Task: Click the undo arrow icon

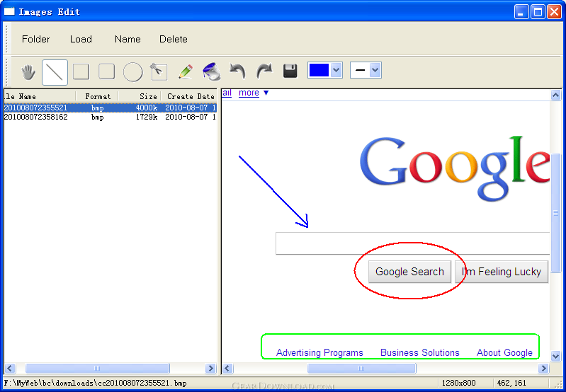Action: pyautogui.click(x=237, y=71)
